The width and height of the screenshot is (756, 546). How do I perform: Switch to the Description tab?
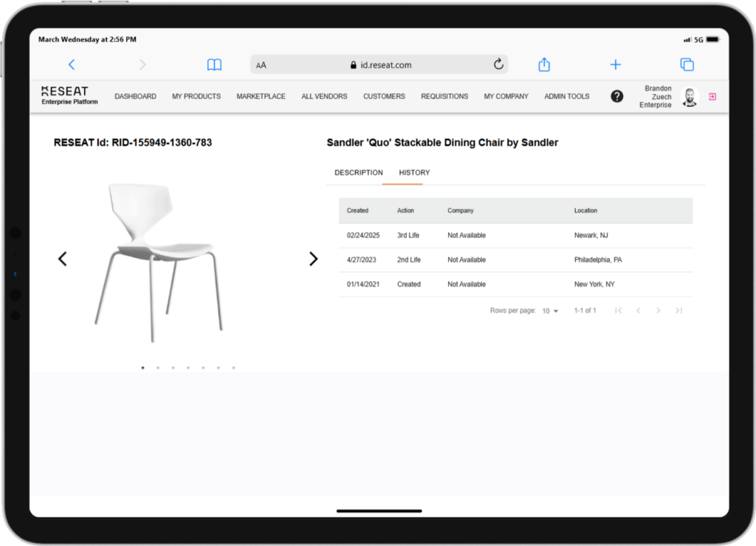coord(359,173)
